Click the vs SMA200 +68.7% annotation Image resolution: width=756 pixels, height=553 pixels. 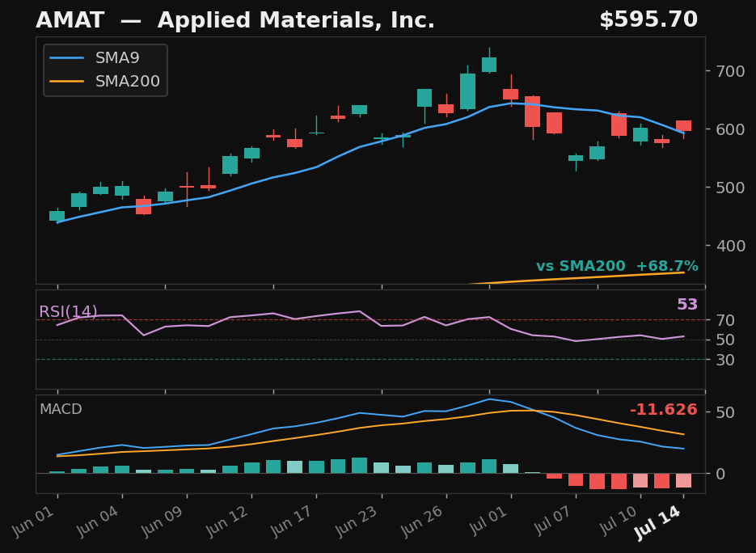click(x=617, y=266)
